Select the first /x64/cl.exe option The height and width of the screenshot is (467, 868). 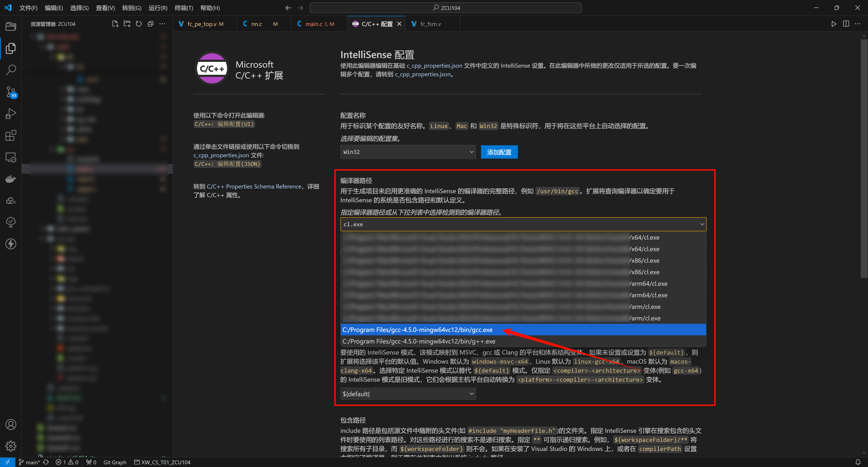[523, 237]
